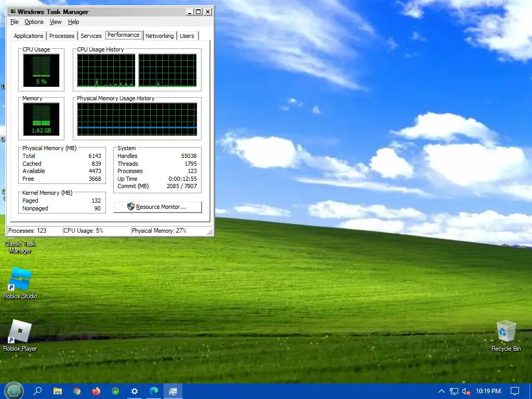Open network status tray icon
This screenshot has width=532, height=399.
point(454,392)
